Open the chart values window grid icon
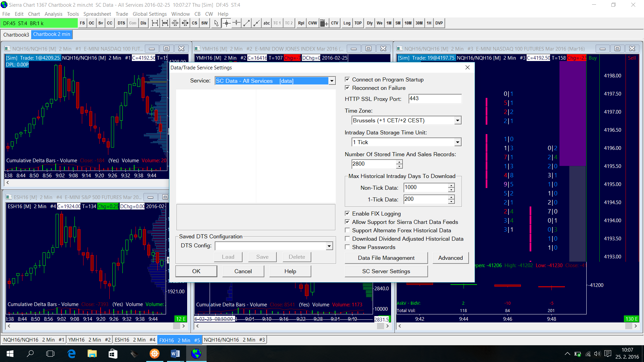 [x=324, y=23]
